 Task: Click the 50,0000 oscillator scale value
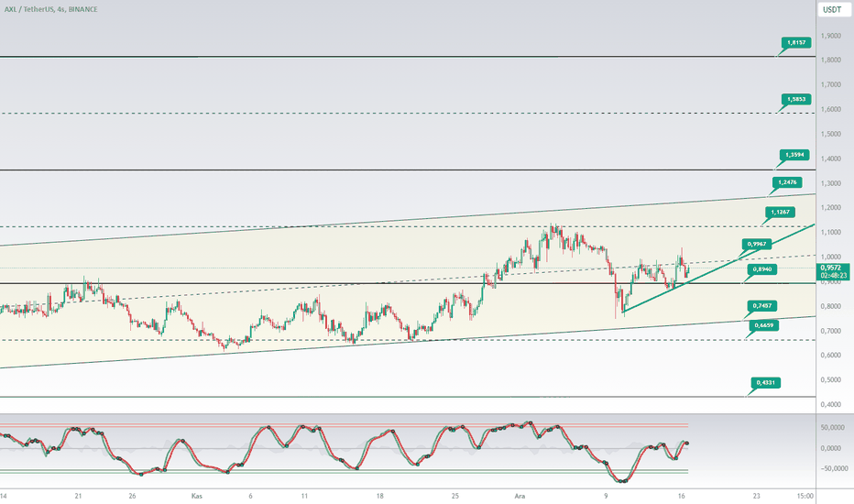pyautogui.click(x=832, y=428)
